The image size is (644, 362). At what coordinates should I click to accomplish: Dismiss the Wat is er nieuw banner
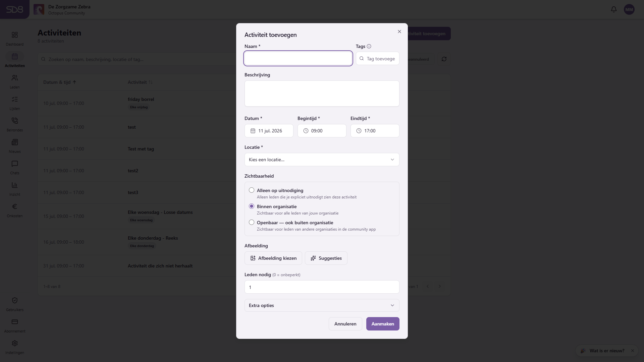click(x=633, y=351)
